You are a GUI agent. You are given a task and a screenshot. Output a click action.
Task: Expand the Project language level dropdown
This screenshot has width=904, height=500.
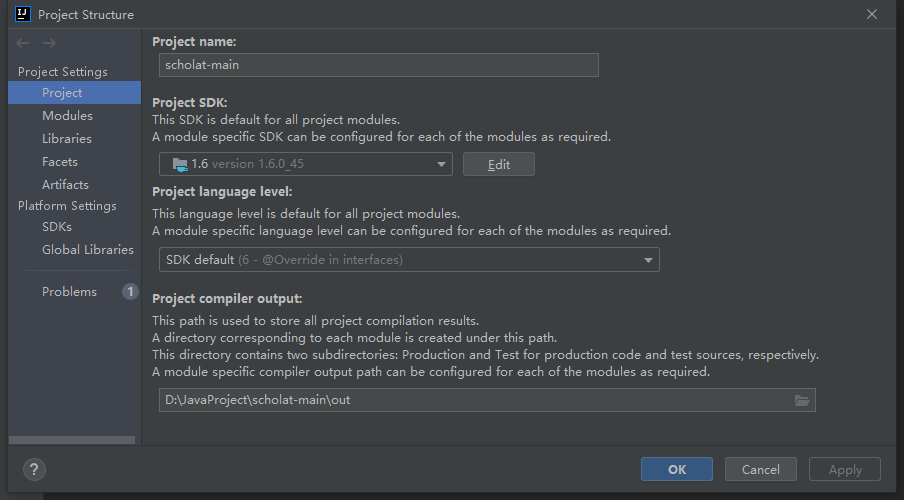pyautogui.click(x=409, y=260)
